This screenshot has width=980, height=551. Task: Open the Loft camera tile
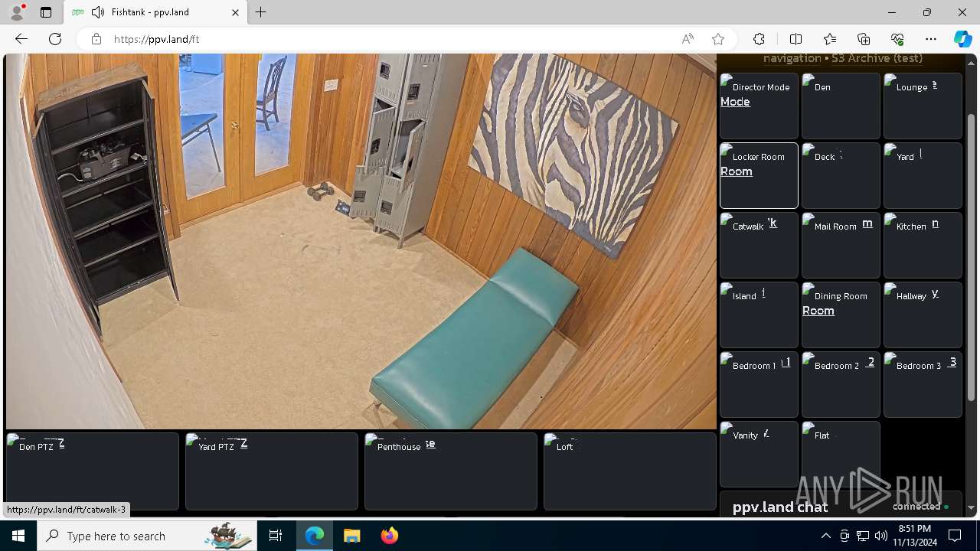click(630, 471)
